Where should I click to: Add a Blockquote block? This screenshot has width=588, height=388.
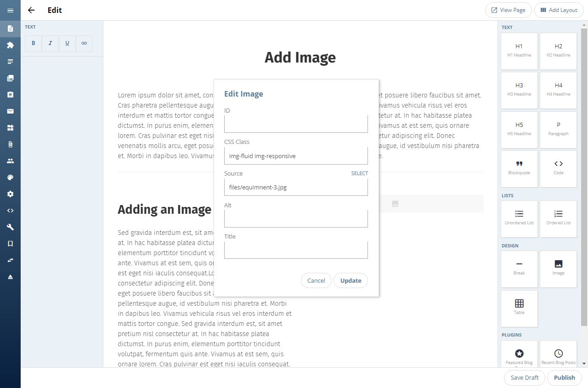(519, 169)
